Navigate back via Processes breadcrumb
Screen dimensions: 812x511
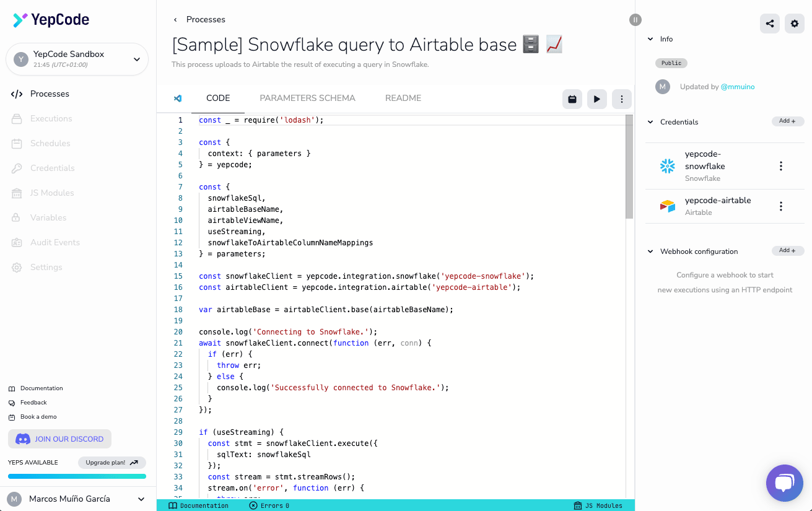tap(206, 20)
